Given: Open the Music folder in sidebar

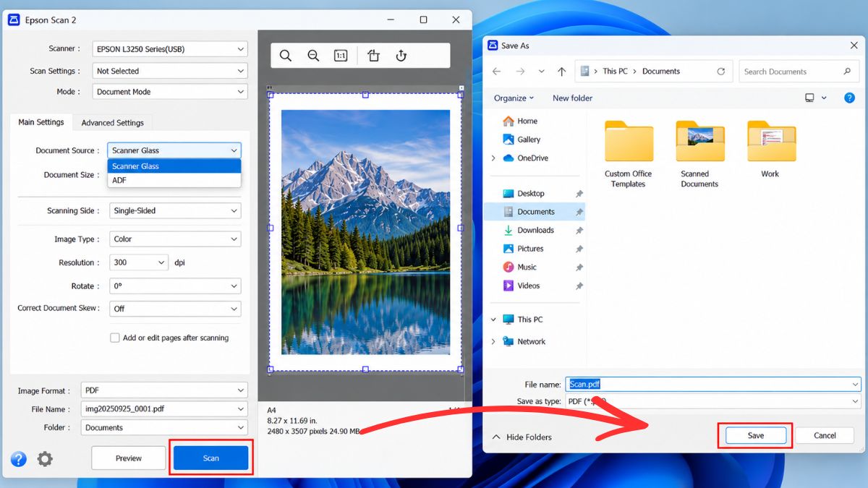Looking at the screenshot, I should [520, 267].
